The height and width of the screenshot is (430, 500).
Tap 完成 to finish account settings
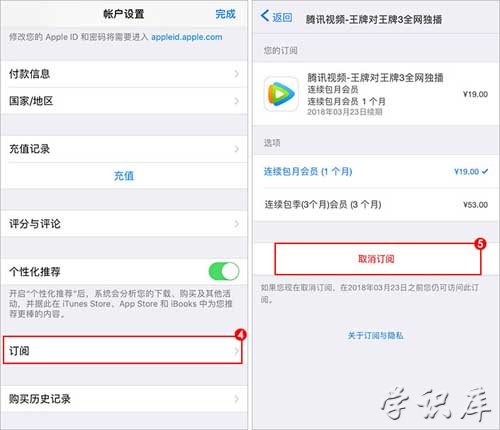point(225,14)
